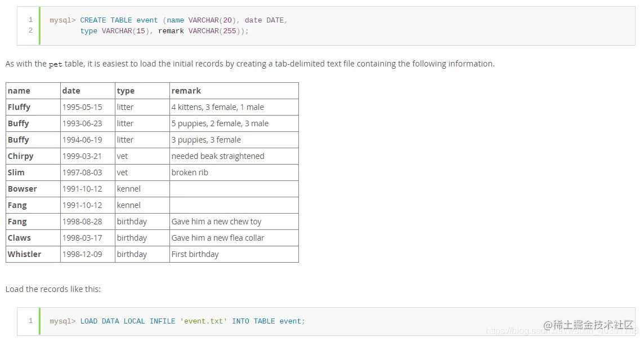Image resolution: width=644 pixels, height=341 pixels.
Task: Click 'litter' in the 1994-06-19 row
Action: tap(125, 140)
